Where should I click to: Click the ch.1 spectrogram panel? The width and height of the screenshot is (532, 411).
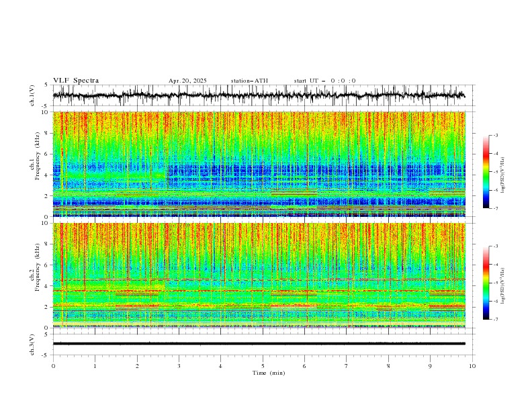click(259, 164)
